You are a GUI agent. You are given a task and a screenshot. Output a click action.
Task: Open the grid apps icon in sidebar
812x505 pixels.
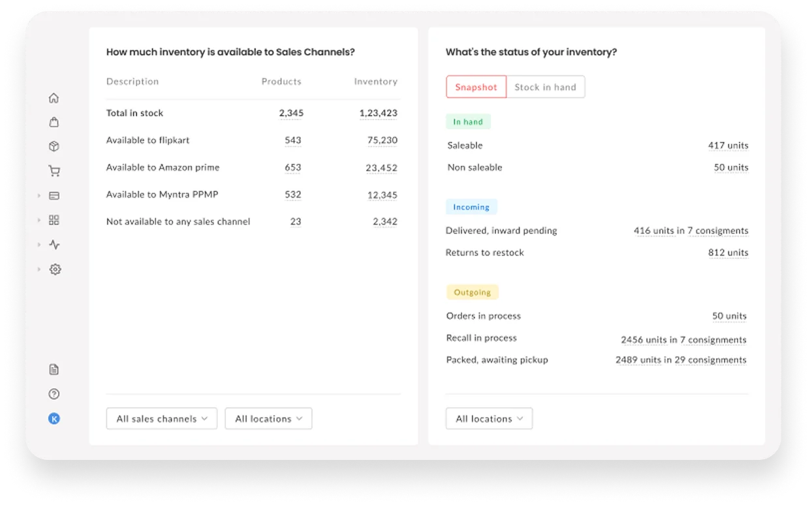[54, 220]
